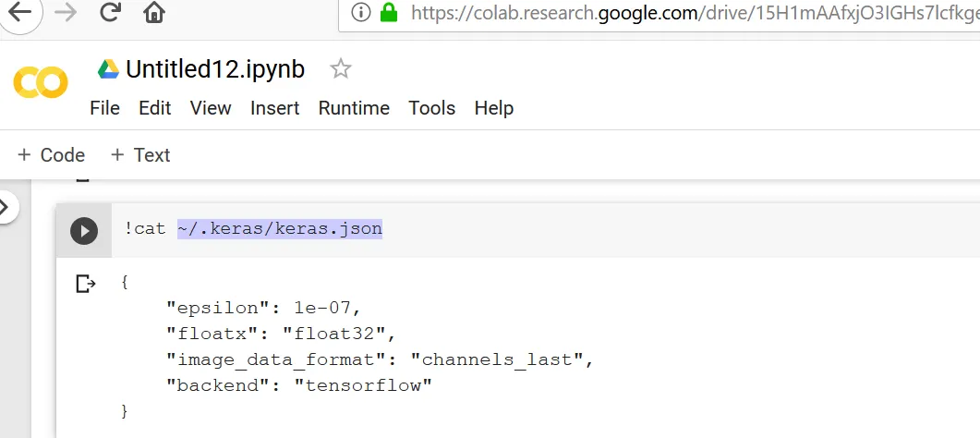This screenshot has height=438, width=980.
Task: Open the Edit menu
Action: 155,108
